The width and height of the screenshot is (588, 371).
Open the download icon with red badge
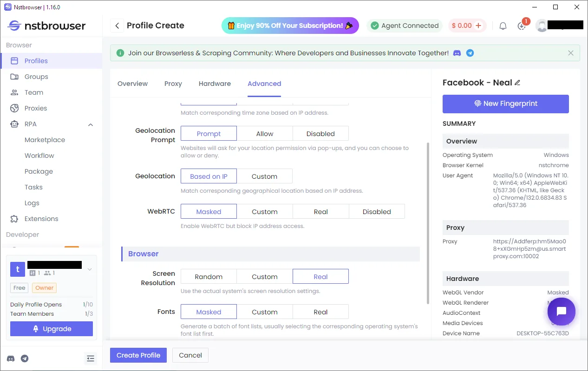pyautogui.click(x=522, y=26)
